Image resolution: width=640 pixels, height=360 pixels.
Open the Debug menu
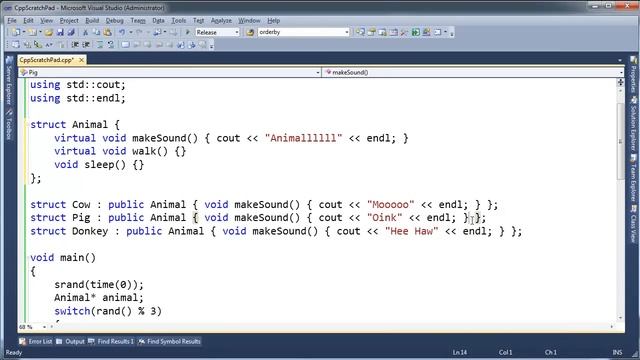[x=114, y=20]
